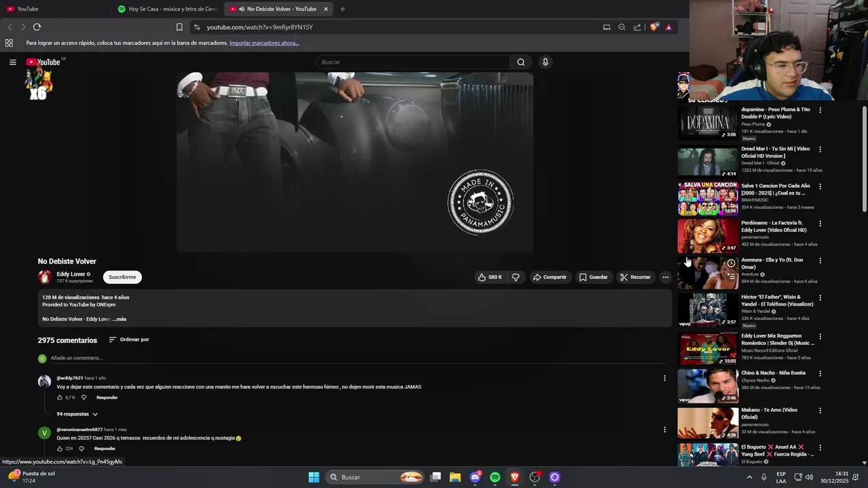
Task: Go back in browser history
Action: 9,27
